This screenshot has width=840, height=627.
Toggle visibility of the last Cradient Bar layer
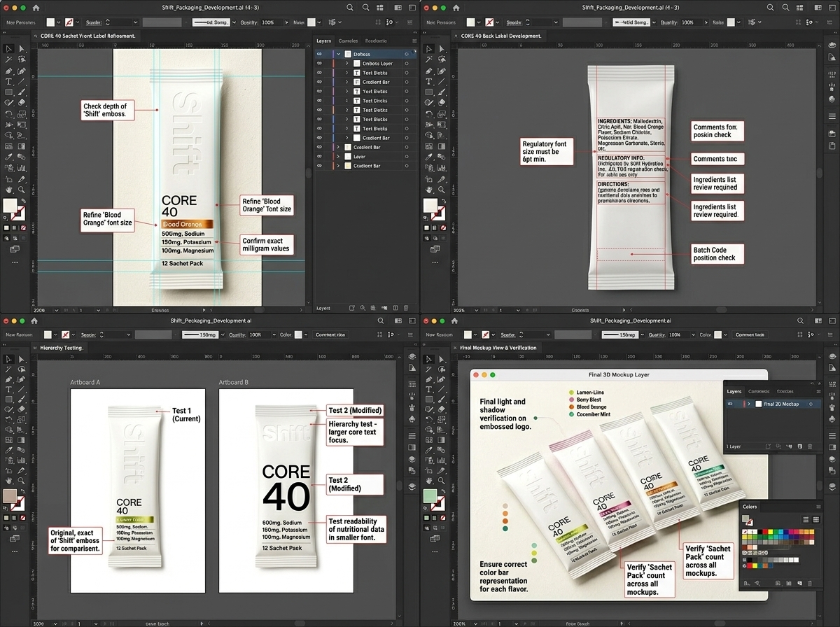[x=319, y=166]
